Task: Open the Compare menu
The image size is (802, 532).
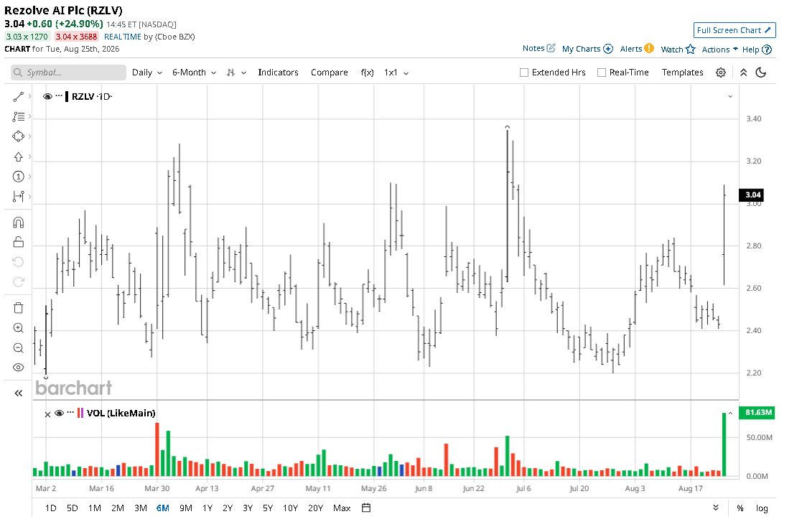Action: [x=330, y=73]
